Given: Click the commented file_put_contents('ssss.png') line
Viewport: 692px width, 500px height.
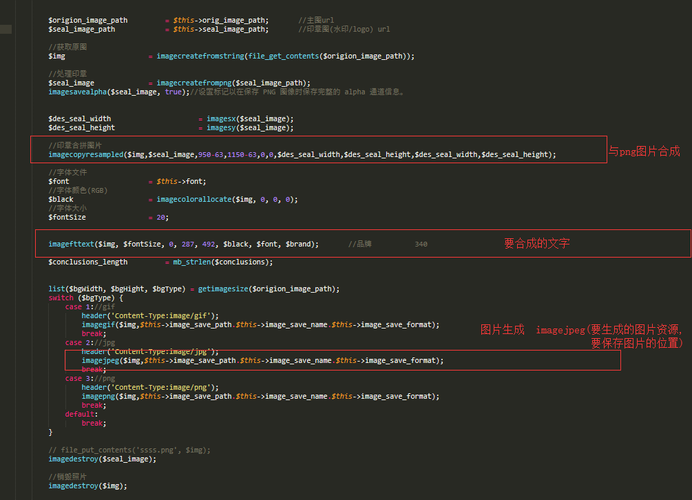Looking at the screenshot, I should pos(129,450).
